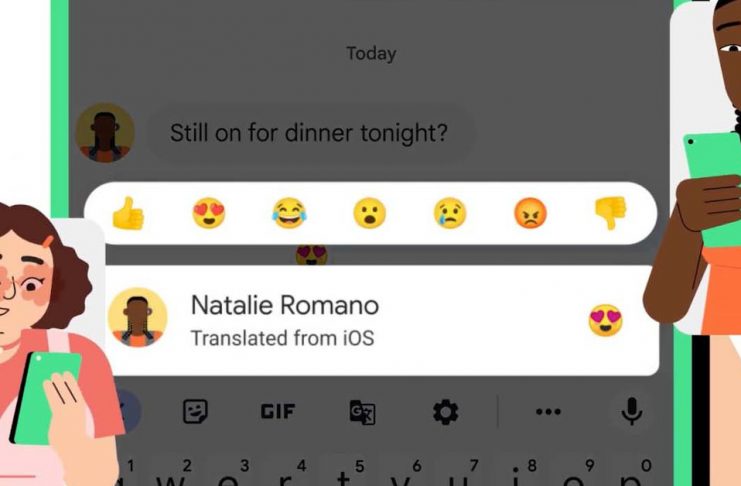741x486 pixels.
Task: Open keyboard settings gear
Action: coord(445,412)
